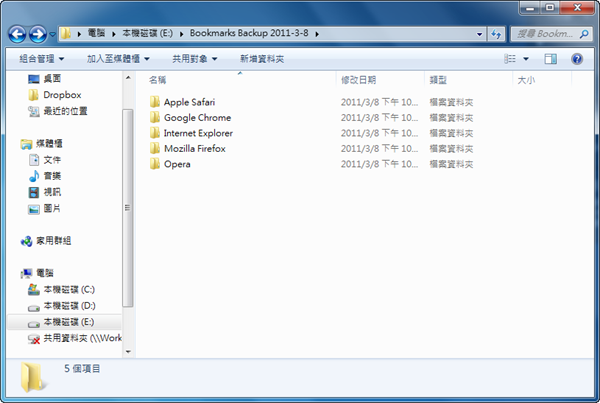
Task: Sort by the 名稱 column header
Action: click(x=157, y=80)
